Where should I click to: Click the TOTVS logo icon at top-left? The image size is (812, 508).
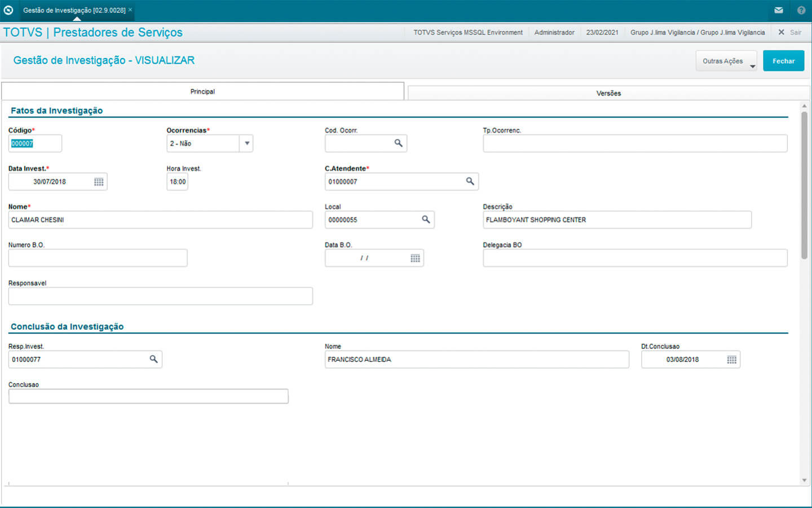(8, 10)
